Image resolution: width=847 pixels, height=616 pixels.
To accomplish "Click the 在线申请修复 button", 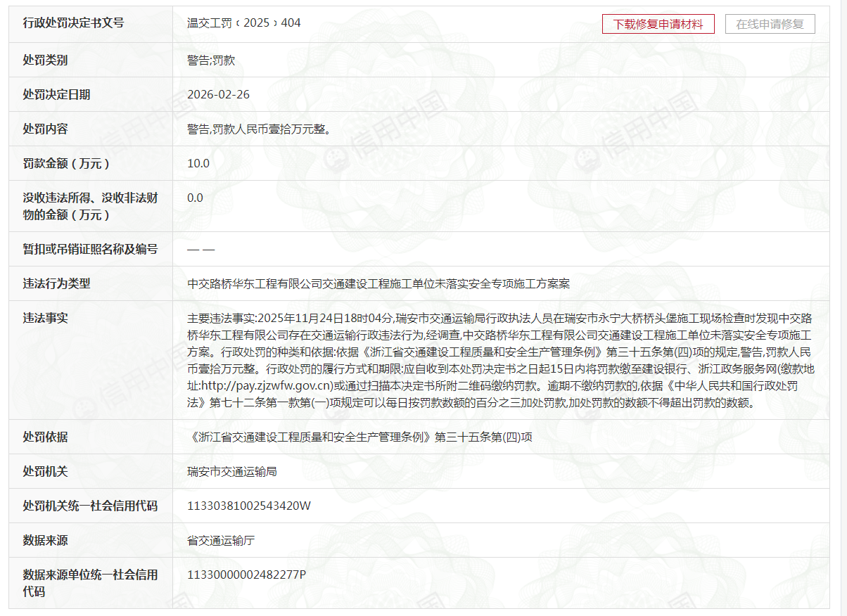I will [770, 24].
